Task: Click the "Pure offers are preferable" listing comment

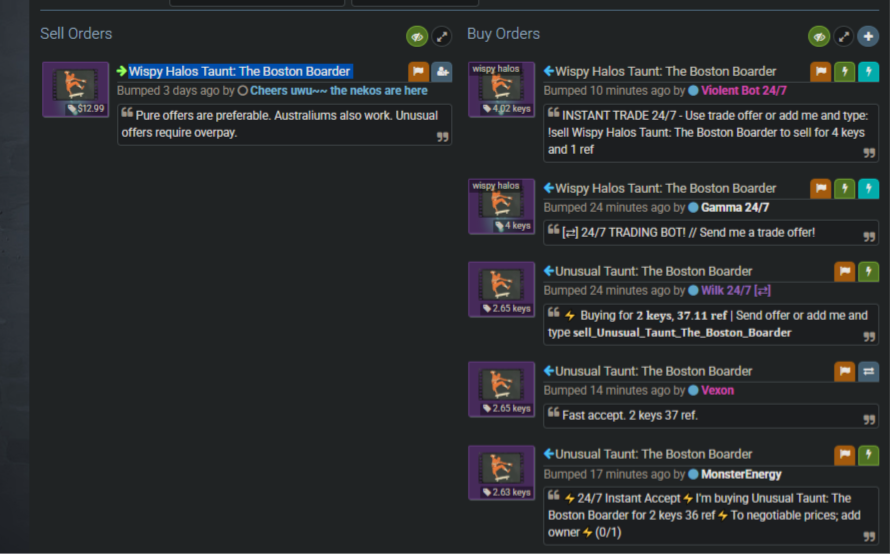Action: point(284,124)
